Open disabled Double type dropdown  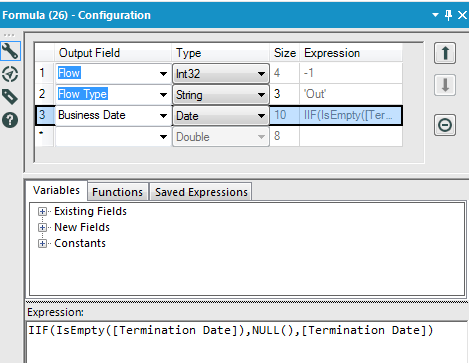(x=221, y=137)
